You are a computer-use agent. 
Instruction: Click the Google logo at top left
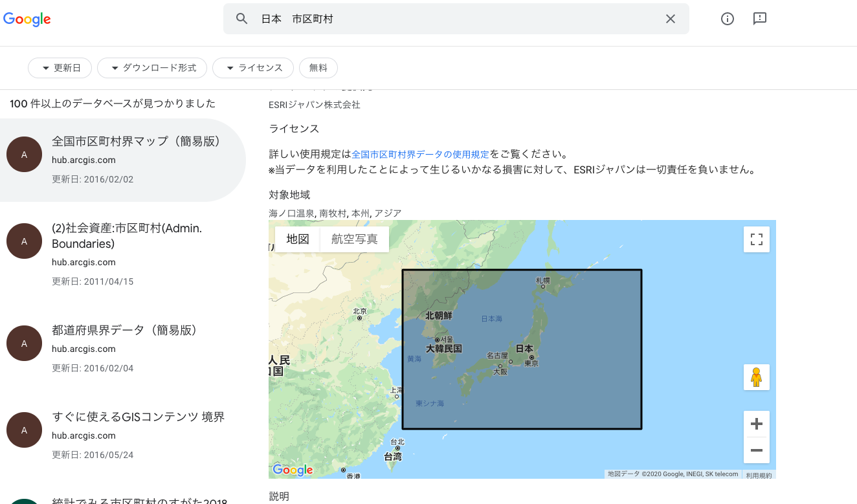27,19
